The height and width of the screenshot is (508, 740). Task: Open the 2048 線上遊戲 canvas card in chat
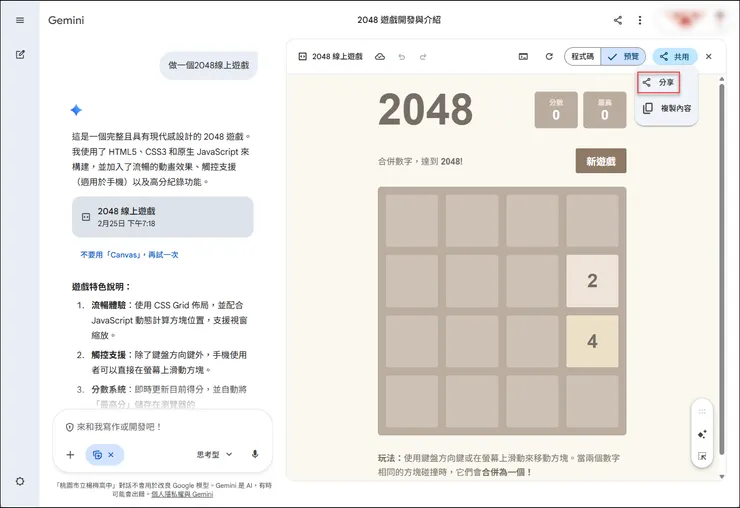tap(162, 217)
